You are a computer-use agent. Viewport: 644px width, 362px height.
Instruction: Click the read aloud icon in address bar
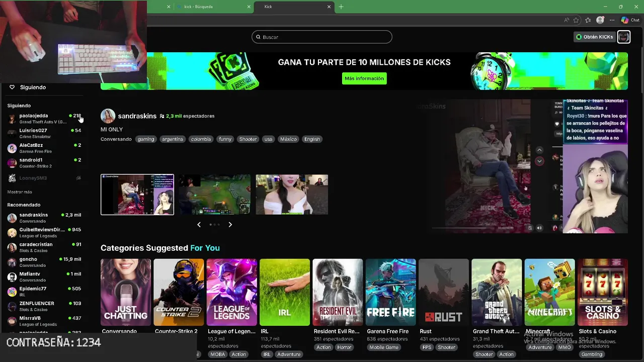567,20
